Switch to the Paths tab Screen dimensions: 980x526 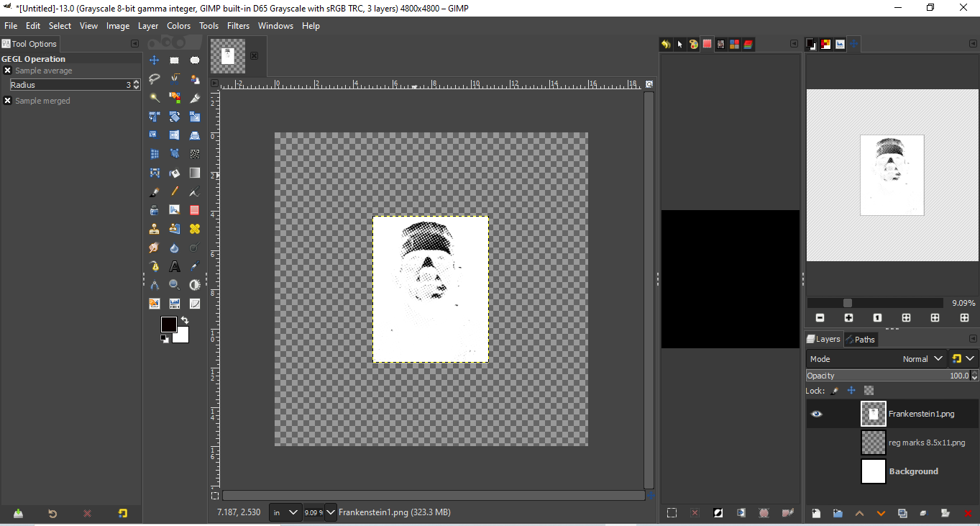[x=860, y=339]
